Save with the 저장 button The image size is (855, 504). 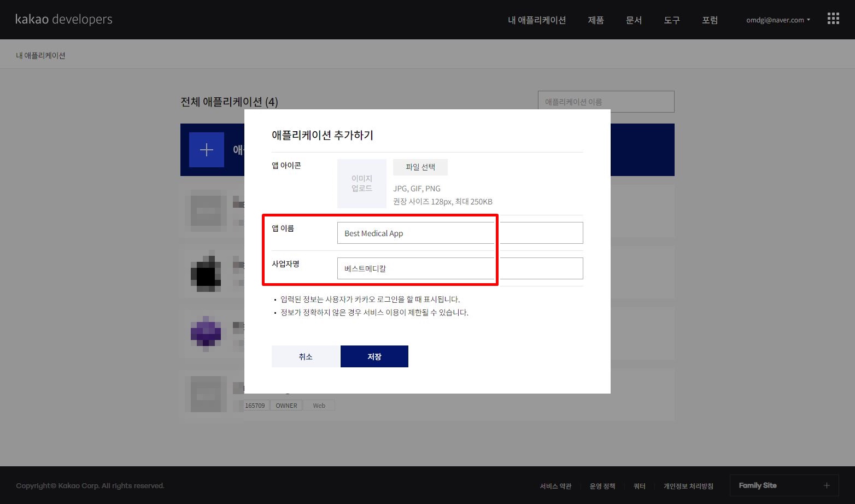pos(374,356)
